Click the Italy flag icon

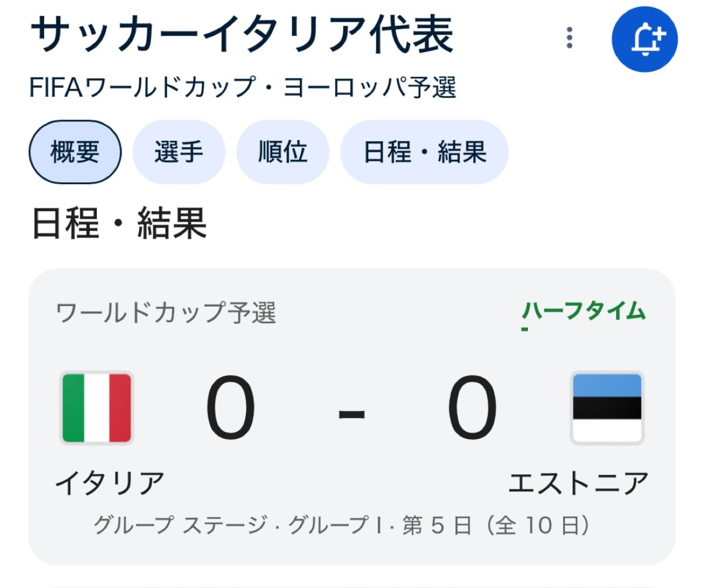[97, 408]
